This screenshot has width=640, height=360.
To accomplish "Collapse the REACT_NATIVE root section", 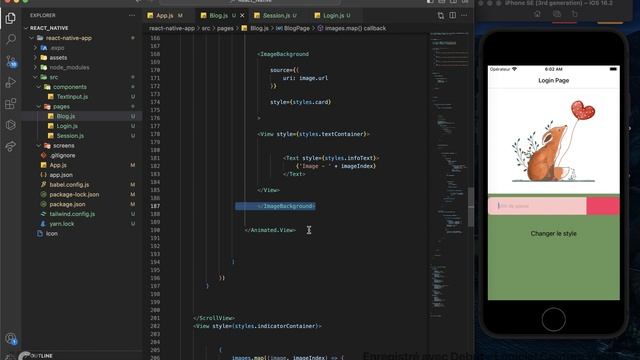I will [x=49, y=28].
